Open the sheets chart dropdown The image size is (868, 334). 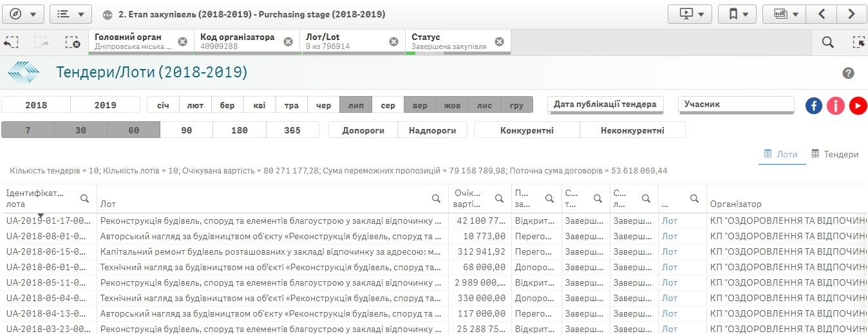tap(786, 14)
